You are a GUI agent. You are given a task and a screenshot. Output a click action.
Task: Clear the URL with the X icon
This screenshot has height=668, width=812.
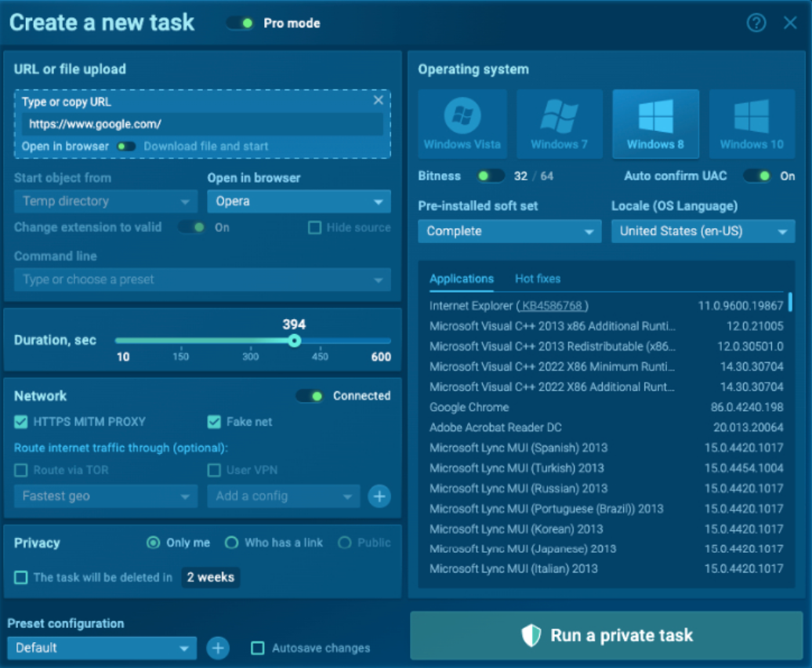tap(379, 100)
